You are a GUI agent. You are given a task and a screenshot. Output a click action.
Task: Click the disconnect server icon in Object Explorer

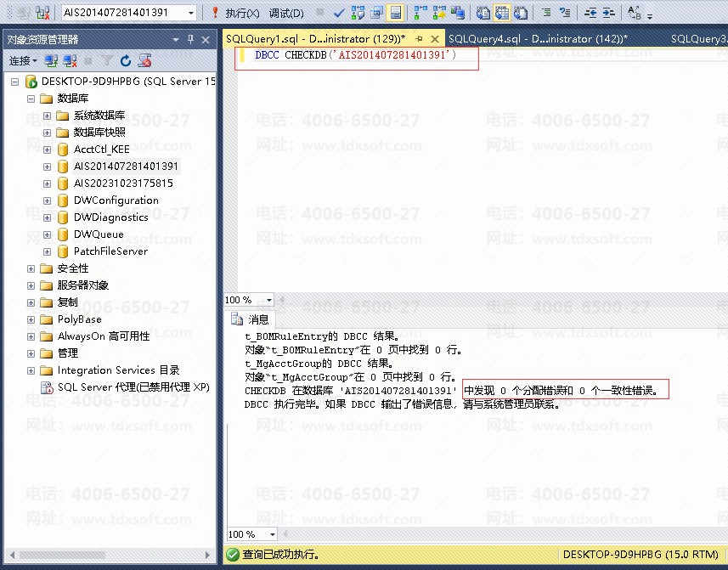pos(70,60)
